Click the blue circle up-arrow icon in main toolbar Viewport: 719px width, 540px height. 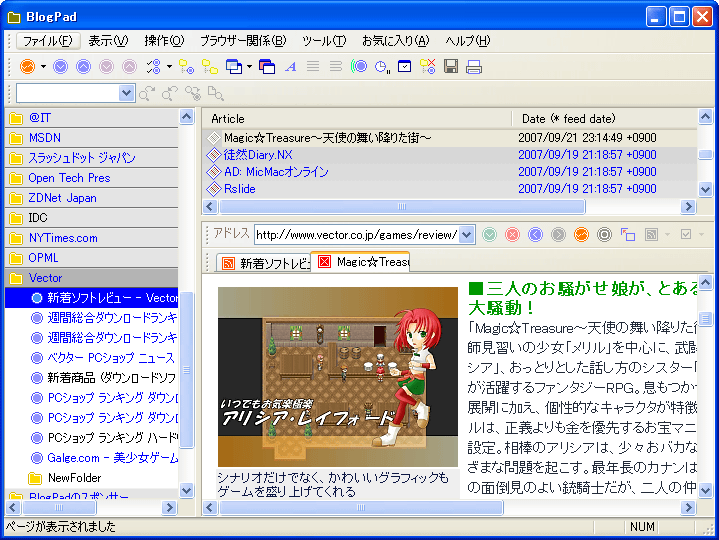83,67
